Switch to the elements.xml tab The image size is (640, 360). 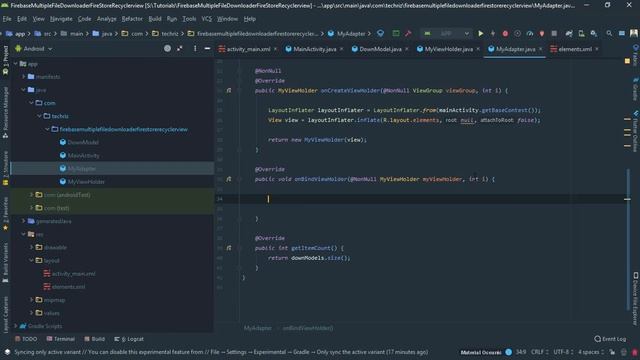(575, 49)
